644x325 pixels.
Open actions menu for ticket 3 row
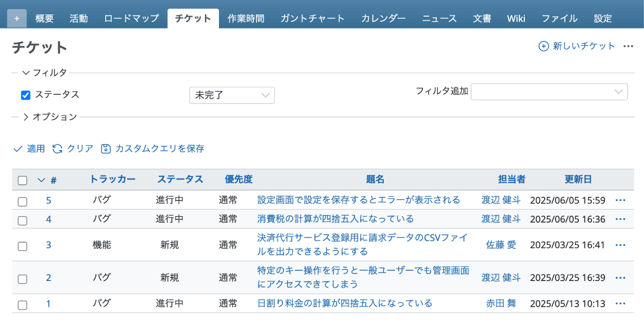coord(620,245)
